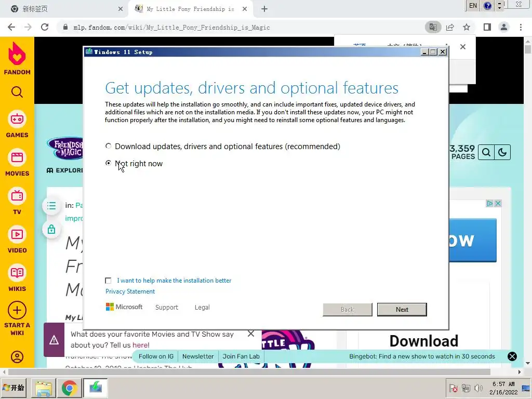Open Fandom sidebar search icon
The image size is (532, 399).
pyautogui.click(x=17, y=92)
